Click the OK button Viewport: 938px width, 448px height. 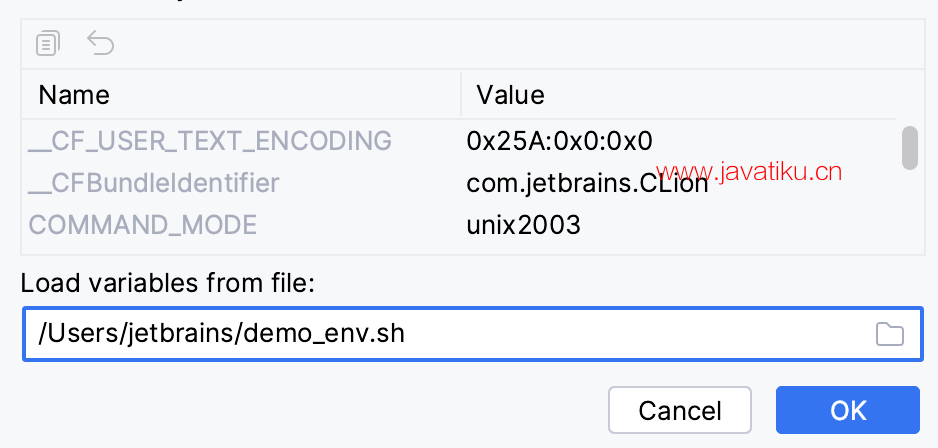(848, 410)
